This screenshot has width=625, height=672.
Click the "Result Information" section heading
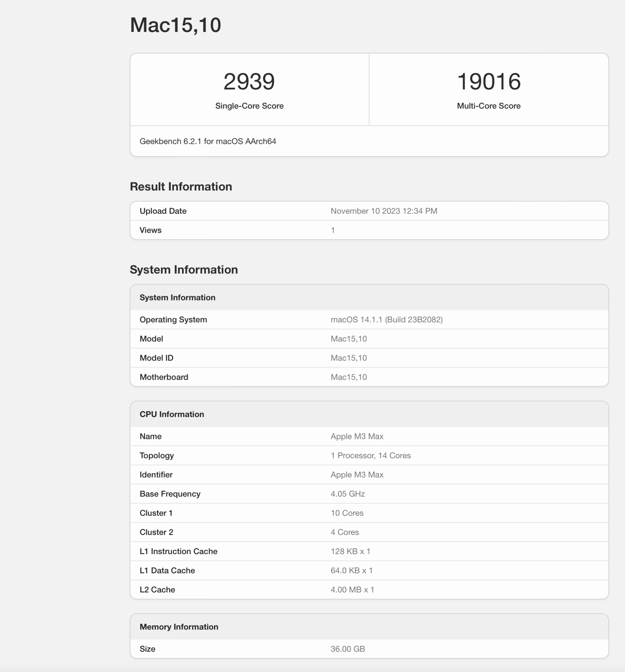(x=181, y=186)
